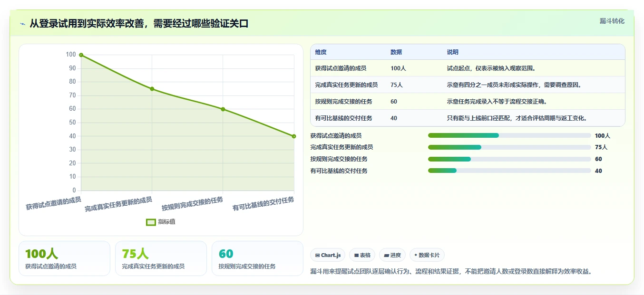Click progress row label 按规则完成交接的任务
644x295 pixels.
[339, 159]
